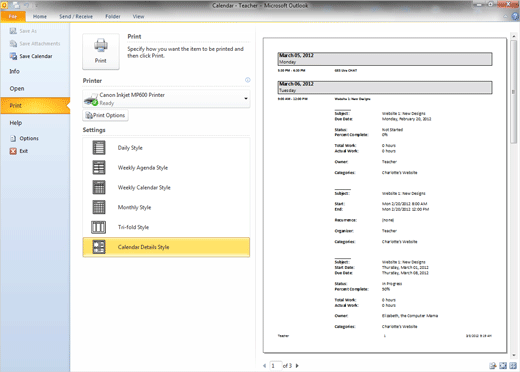Select Monthly Style layout
Viewport: 520px width, 372px height.
[166, 207]
